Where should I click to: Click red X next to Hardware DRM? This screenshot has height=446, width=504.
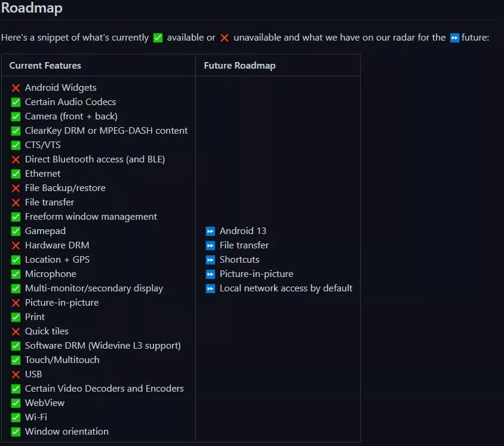pos(16,245)
